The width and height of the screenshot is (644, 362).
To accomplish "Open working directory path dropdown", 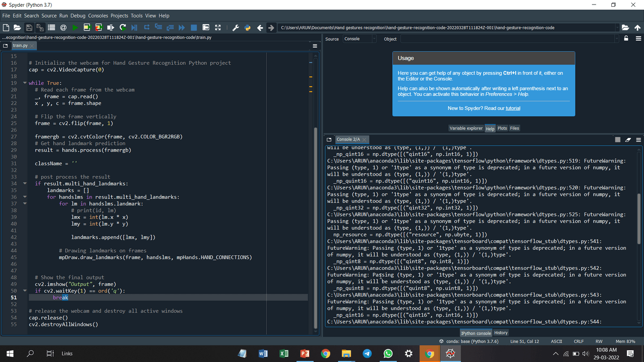I will click(617, 28).
